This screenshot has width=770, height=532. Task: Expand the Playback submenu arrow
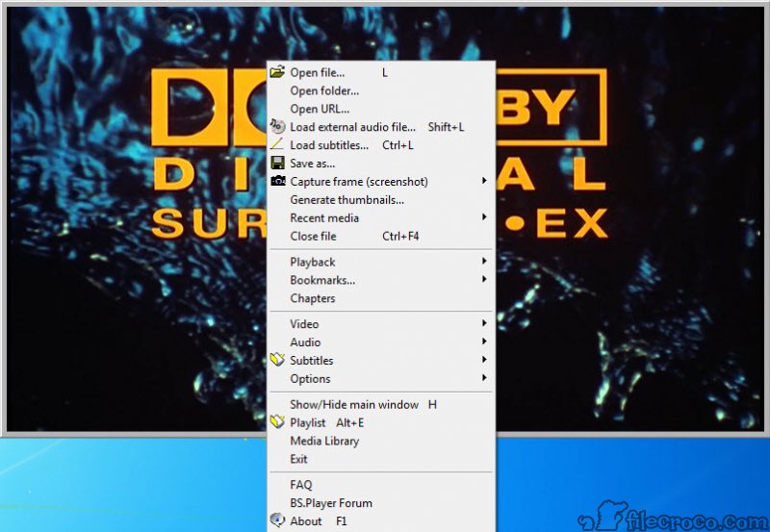click(484, 263)
